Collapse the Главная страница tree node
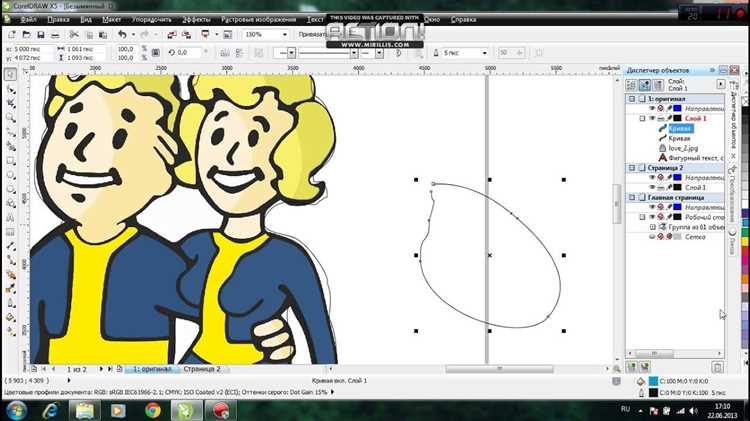The width and height of the screenshot is (750, 421). (x=631, y=198)
